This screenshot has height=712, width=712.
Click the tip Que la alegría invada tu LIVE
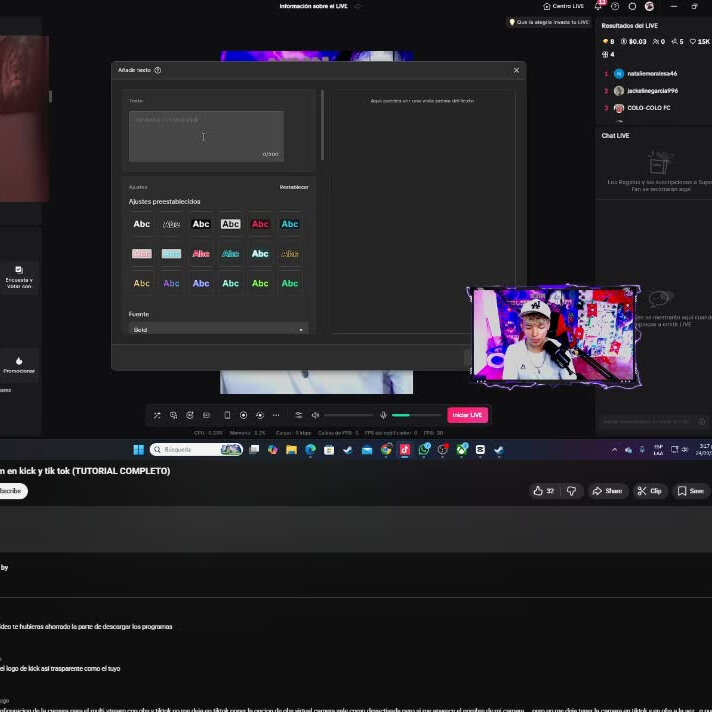pos(549,22)
